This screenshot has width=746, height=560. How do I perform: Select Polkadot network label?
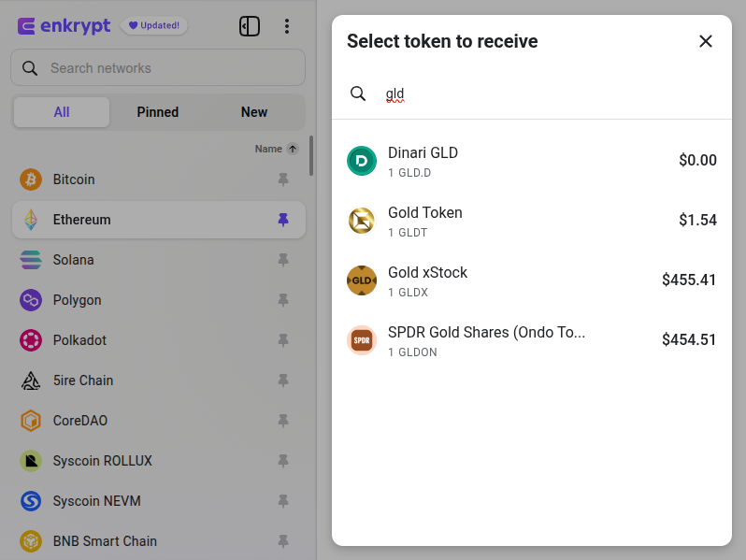[x=79, y=340]
